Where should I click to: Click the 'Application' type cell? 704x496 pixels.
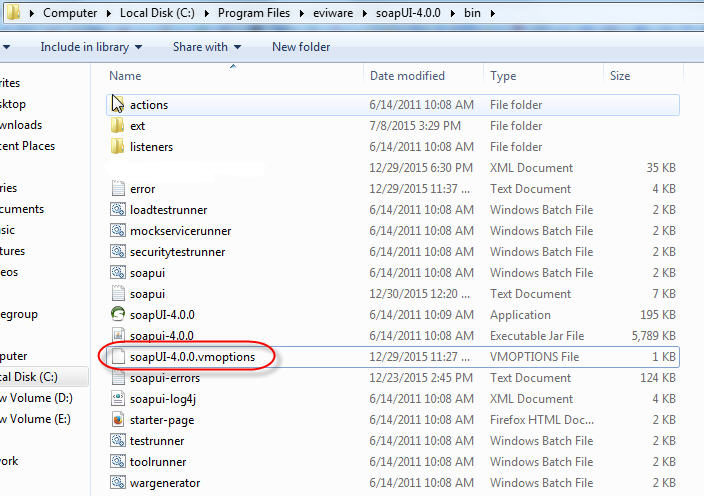[x=520, y=315]
